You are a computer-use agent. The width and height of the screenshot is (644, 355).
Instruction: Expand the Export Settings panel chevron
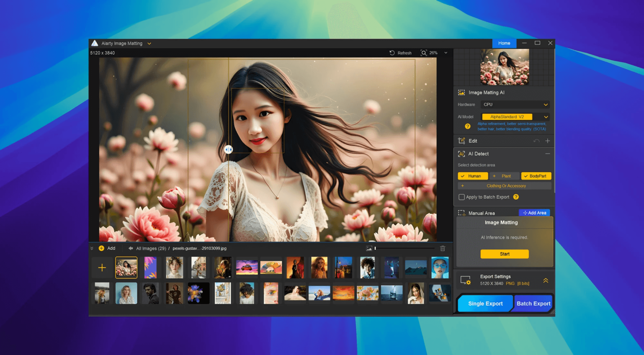tap(545, 280)
